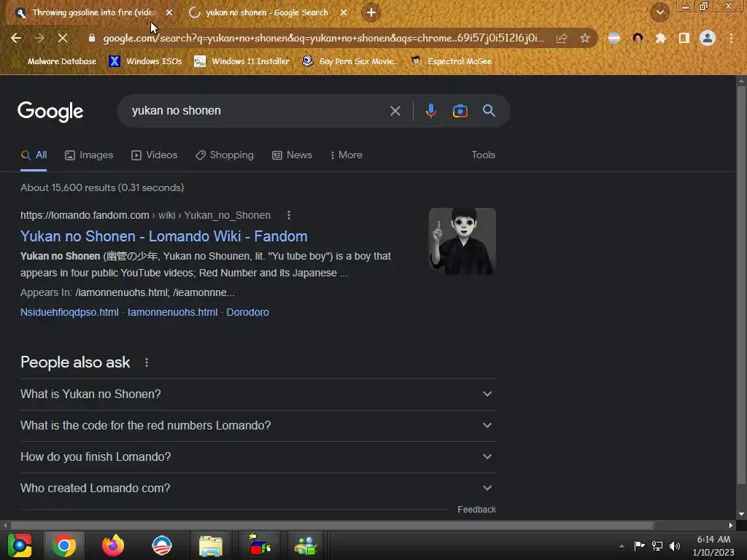The width and height of the screenshot is (747, 560).
Task: Open a new browser tab
Action: pos(371,12)
